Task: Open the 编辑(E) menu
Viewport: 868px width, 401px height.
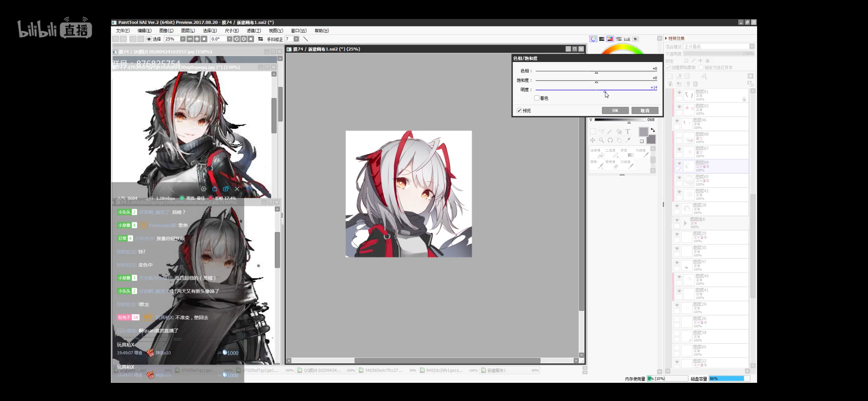Action: coord(144,30)
